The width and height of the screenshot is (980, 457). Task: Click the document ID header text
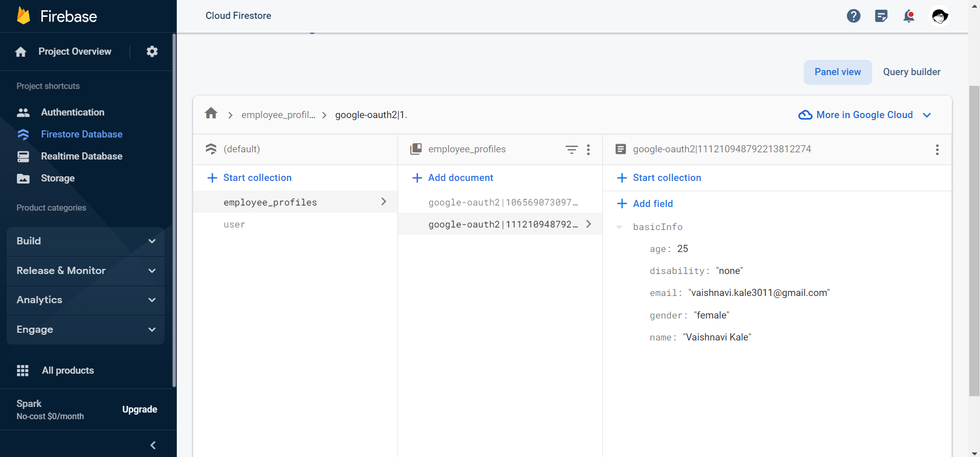pos(722,149)
